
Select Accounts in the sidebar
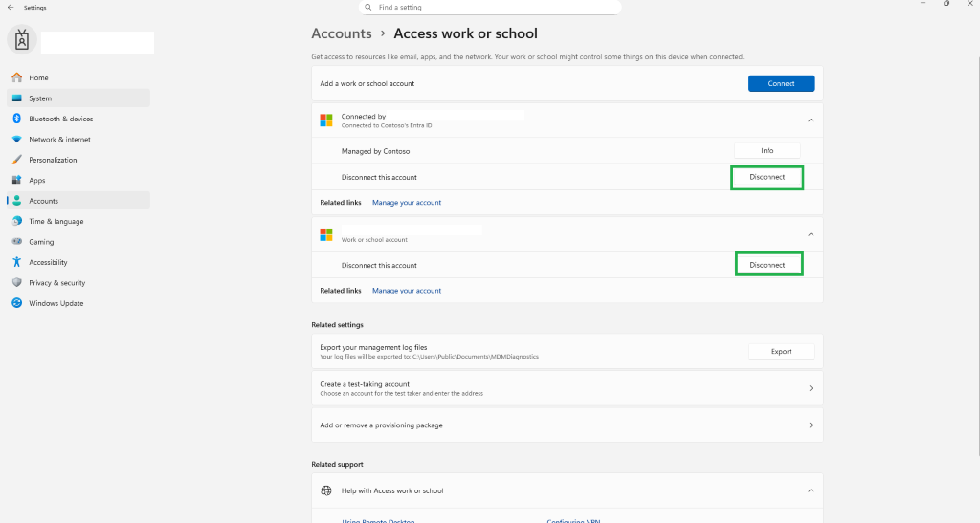pos(78,201)
